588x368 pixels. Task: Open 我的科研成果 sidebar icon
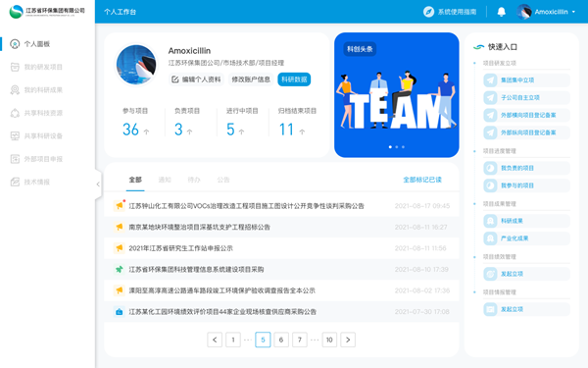(x=15, y=90)
